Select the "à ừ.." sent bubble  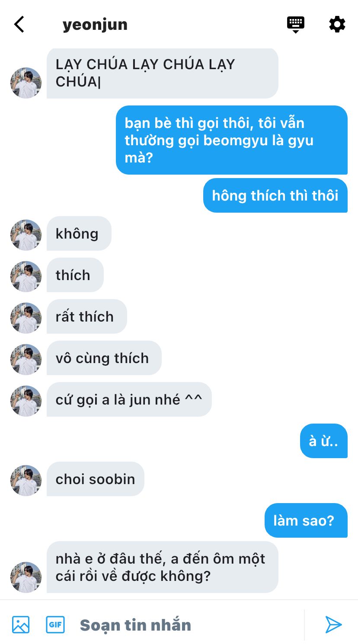tap(324, 441)
